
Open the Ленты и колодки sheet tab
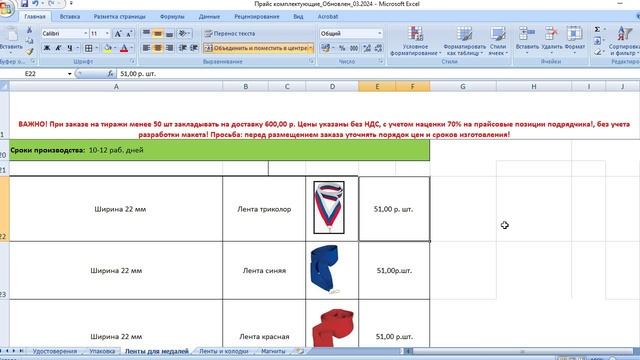[x=224, y=351]
